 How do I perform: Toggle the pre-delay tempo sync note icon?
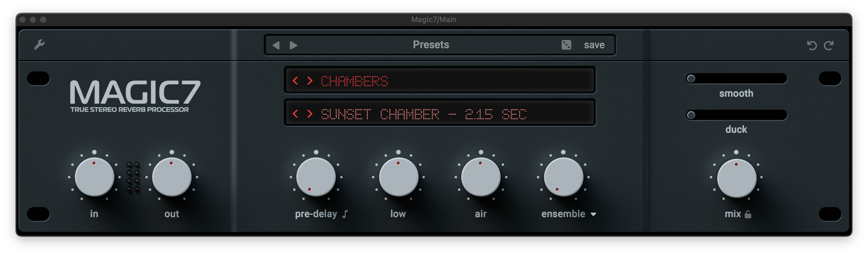click(345, 214)
